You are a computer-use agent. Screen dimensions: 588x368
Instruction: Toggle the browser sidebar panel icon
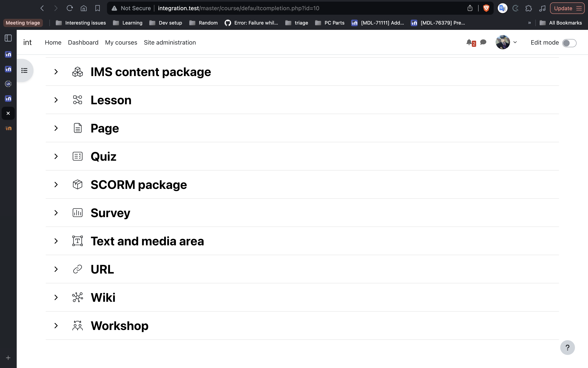(x=8, y=38)
